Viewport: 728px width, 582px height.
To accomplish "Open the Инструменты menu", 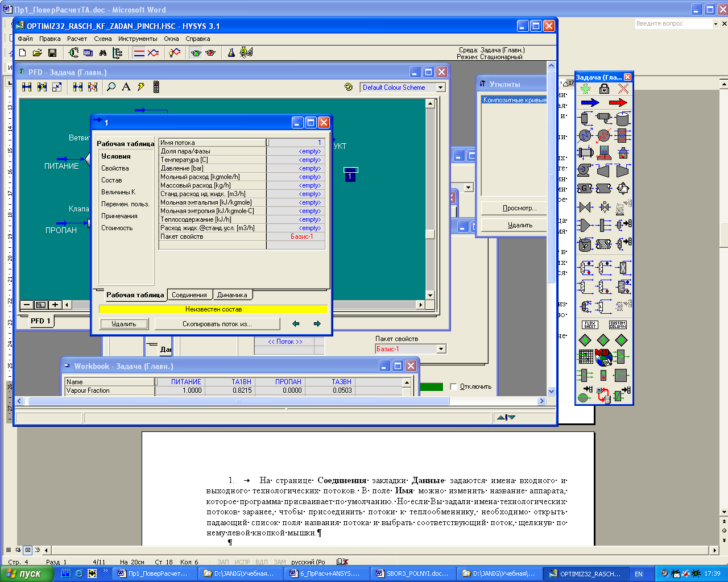I will (x=138, y=39).
